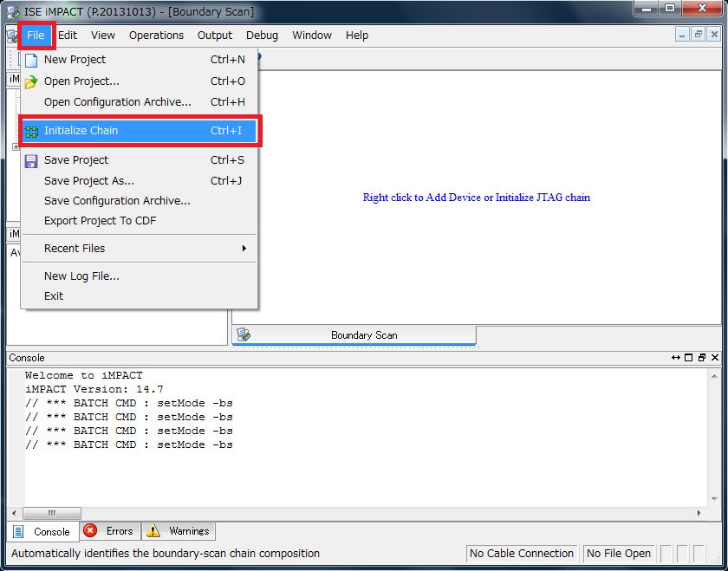Image resolution: width=728 pixels, height=571 pixels.
Task: Click 'No File Open' status field
Action: (619, 554)
